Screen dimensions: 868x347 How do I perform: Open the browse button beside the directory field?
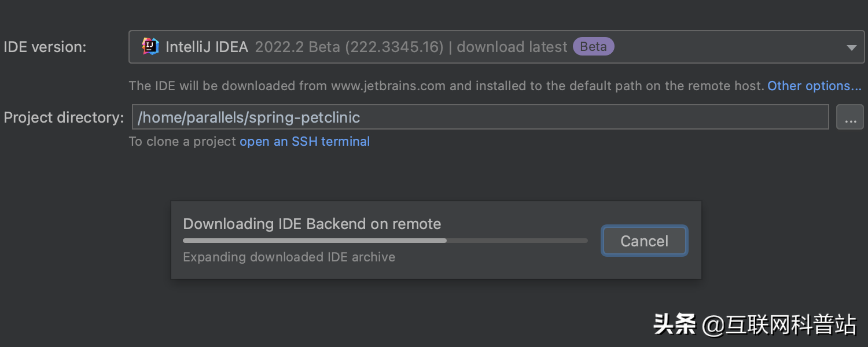(849, 117)
